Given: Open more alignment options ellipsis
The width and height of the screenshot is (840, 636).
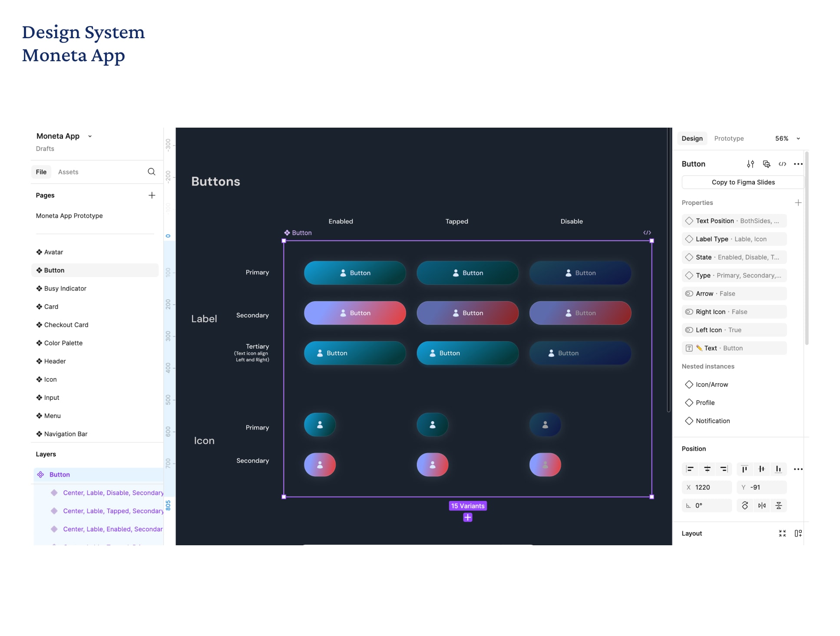Looking at the screenshot, I should tap(798, 469).
